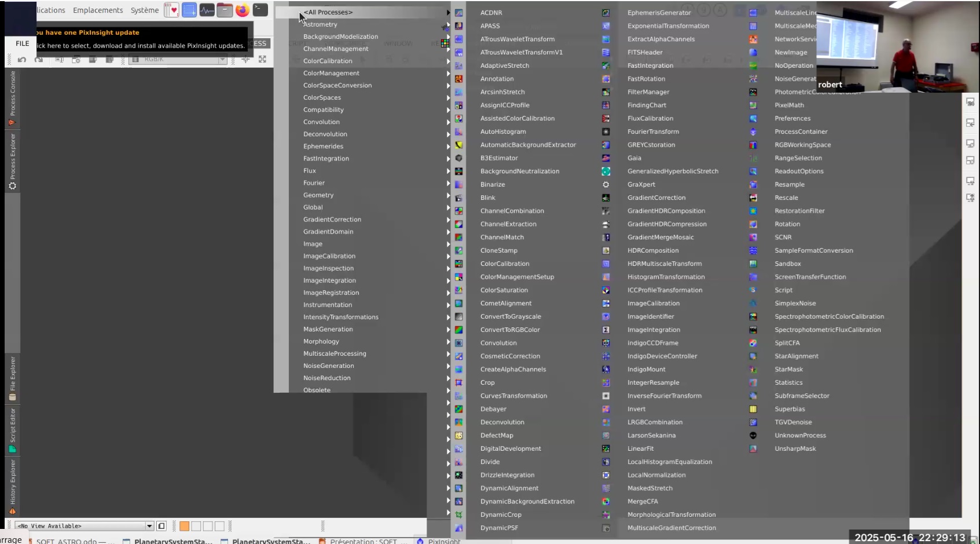Screen dimensions: 980x544
Task: Choose DynamicBackgroundExtraction from the list
Action: click(x=527, y=501)
